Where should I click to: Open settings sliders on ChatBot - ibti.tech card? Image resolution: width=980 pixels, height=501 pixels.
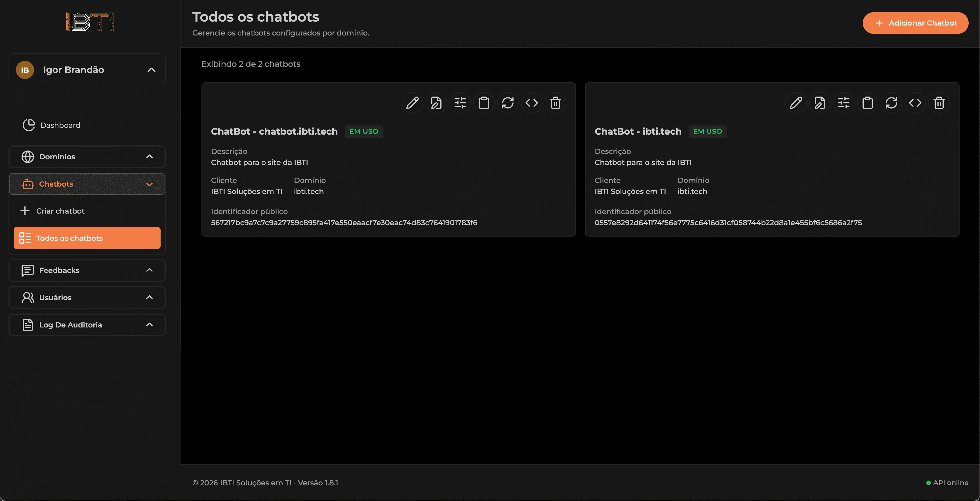click(844, 103)
